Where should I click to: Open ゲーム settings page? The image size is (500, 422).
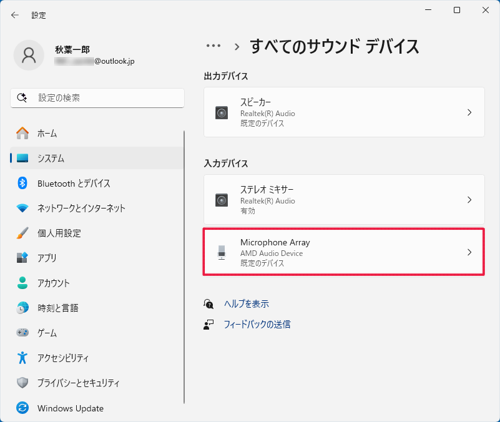[96, 333]
